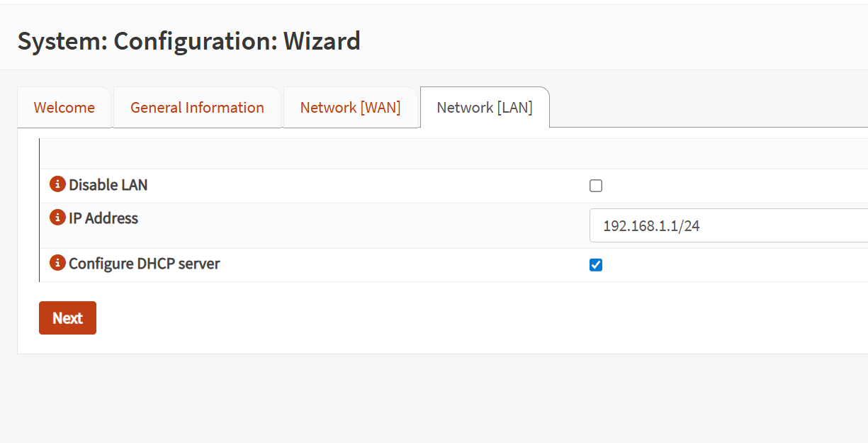868x443 pixels.
Task: Click the Disable LAN label text
Action: click(x=108, y=185)
